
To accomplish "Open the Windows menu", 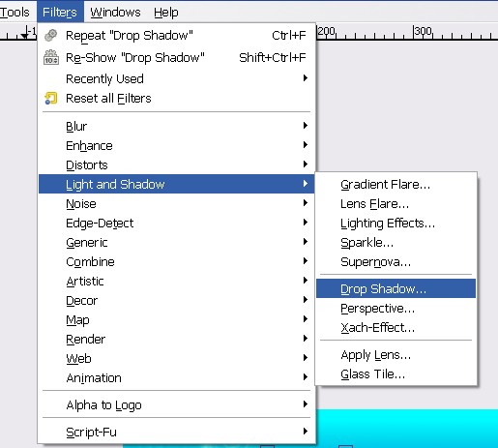I will coord(115,13).
